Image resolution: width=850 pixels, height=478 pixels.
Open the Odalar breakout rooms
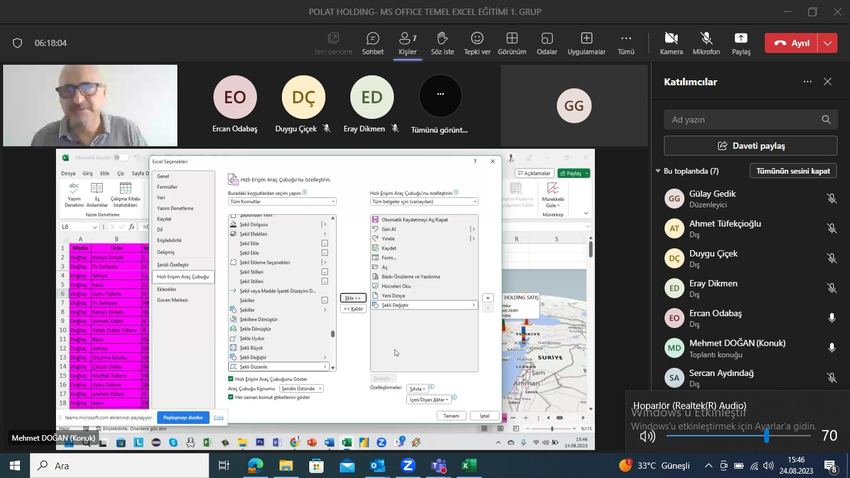546,43
